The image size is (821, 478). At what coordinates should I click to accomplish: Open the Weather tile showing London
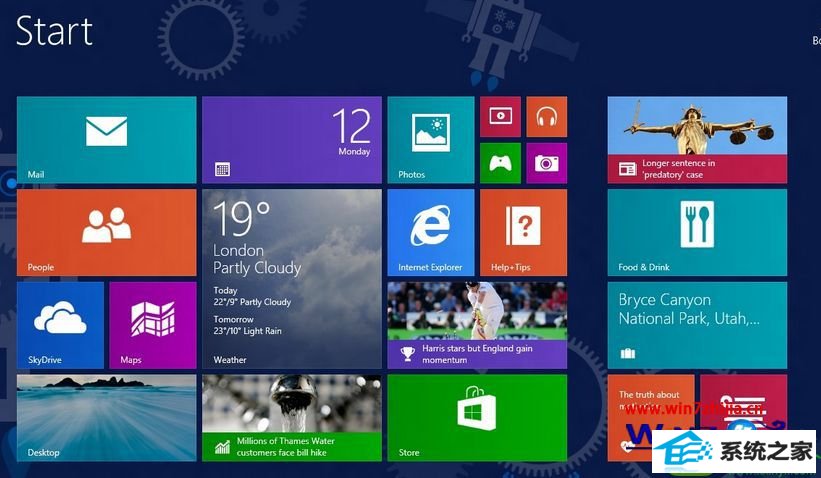(x=292, y=279)
